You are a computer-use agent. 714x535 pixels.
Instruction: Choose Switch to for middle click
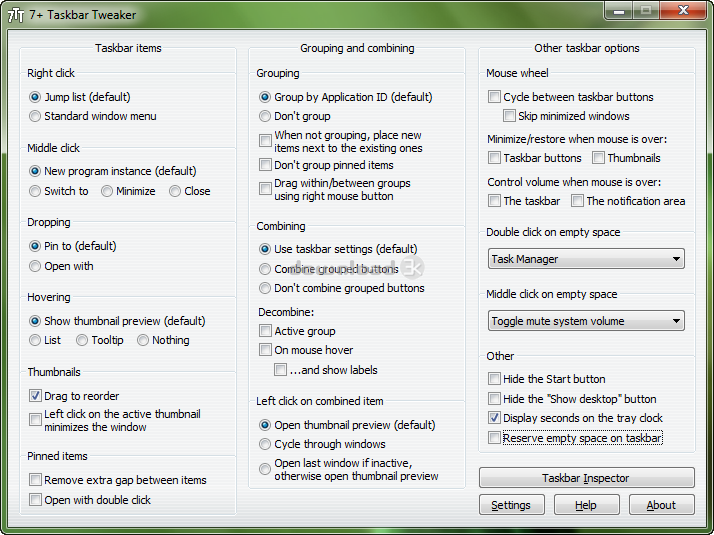(x=36, y=191)
